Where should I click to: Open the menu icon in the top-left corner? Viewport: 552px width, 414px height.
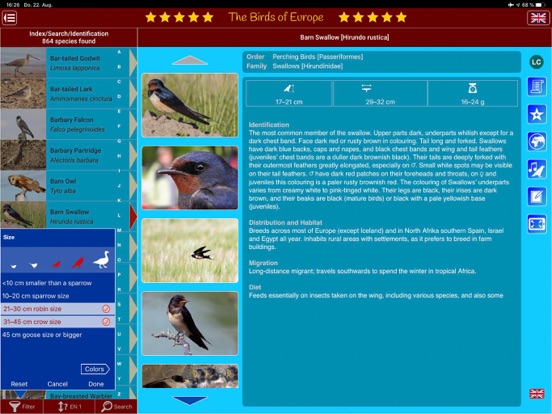click(10, 18)
